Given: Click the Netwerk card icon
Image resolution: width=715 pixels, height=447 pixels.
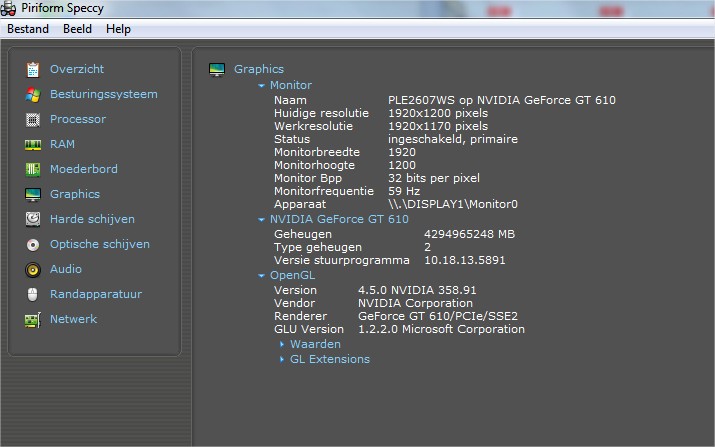Looking at the screenshot, I should point(33,320).
